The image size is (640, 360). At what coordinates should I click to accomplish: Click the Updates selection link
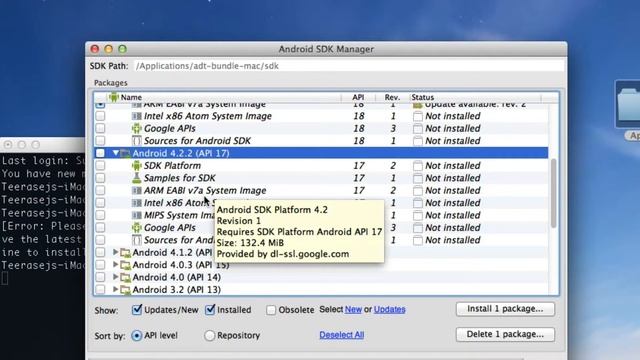[389, 309]
